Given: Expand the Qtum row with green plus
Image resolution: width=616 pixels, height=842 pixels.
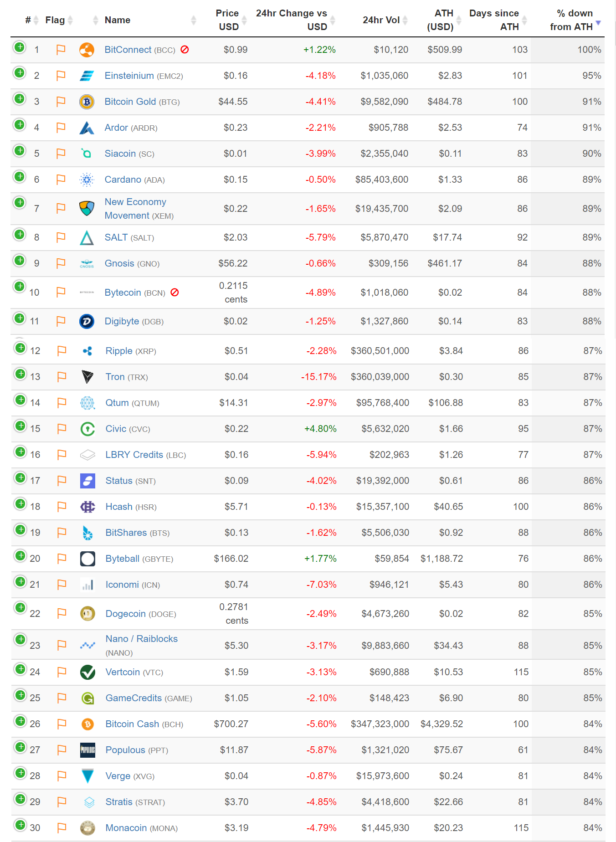Looking at the screenshot, I should pyautogui.click(x=21, y=400).
